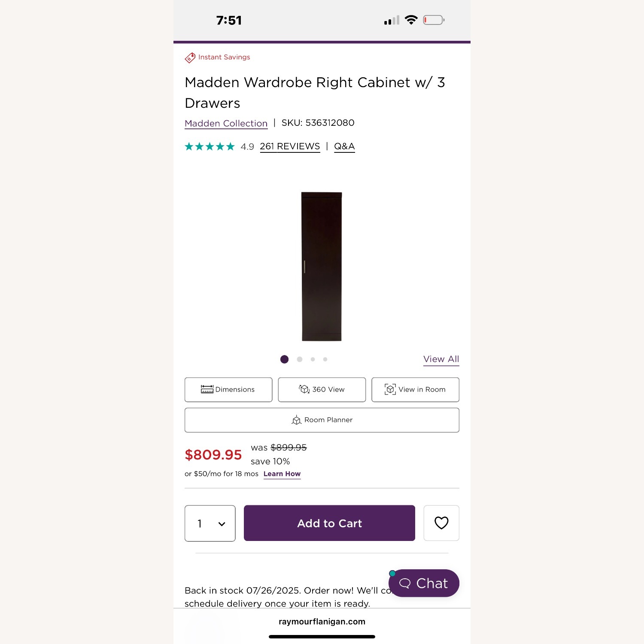Image resolution: width=644 pixels, height=644 pixels.
Task: Select the third image carousel dot
Action: (313, 359)
